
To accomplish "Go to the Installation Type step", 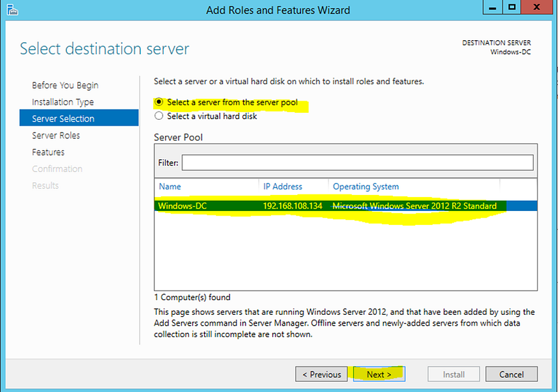I will 63,102.
